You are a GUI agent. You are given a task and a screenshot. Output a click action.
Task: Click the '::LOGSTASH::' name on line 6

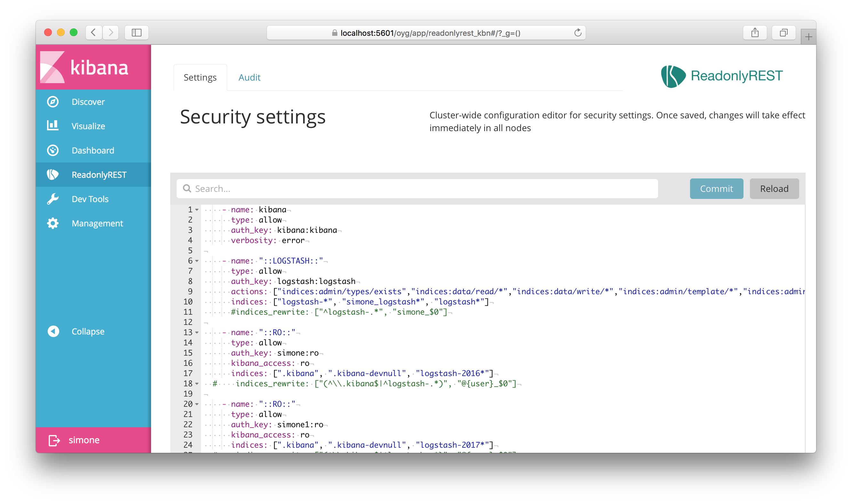[291, 261]
